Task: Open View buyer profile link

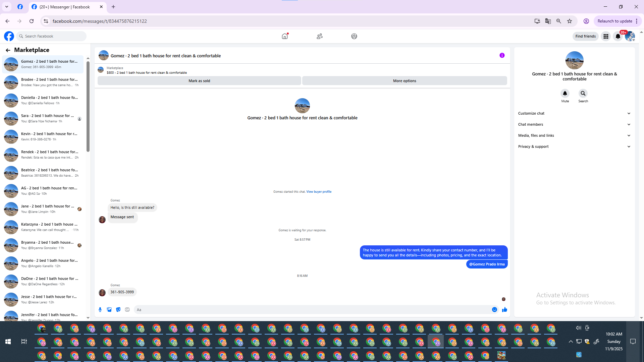Action: [x=319, y=192]
